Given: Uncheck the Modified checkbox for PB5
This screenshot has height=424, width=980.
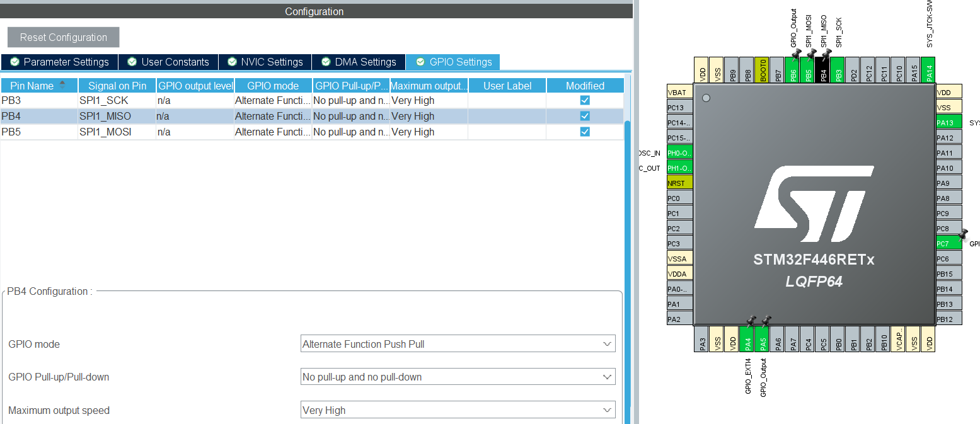Looking at the screenshot, I should tap(585, 132).
